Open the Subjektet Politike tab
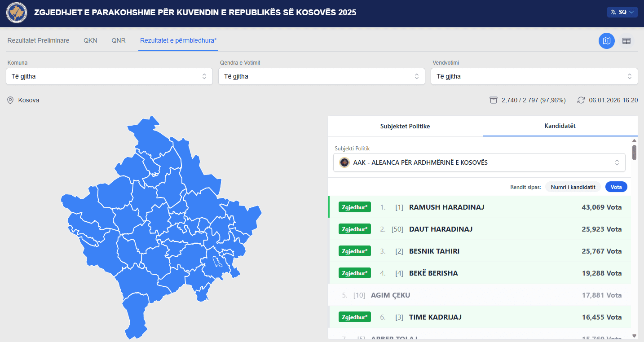Image resolution: width=644 pixels, height=342 pixels. [405, 126]
